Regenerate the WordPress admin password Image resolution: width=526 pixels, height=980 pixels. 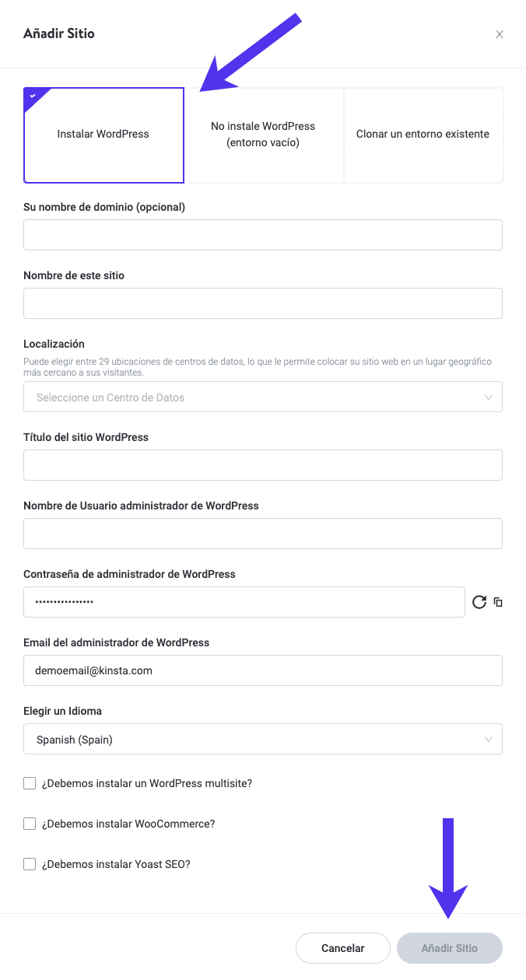coord(479,602)
